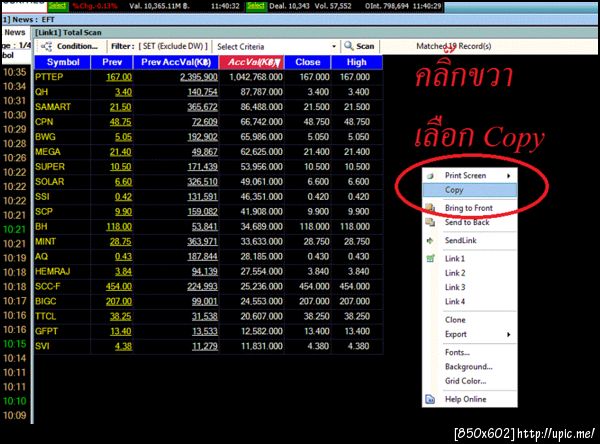This screenshot has width=600, height=444.
Task: Choose Copy from the context menu
Action: [470, 190]
